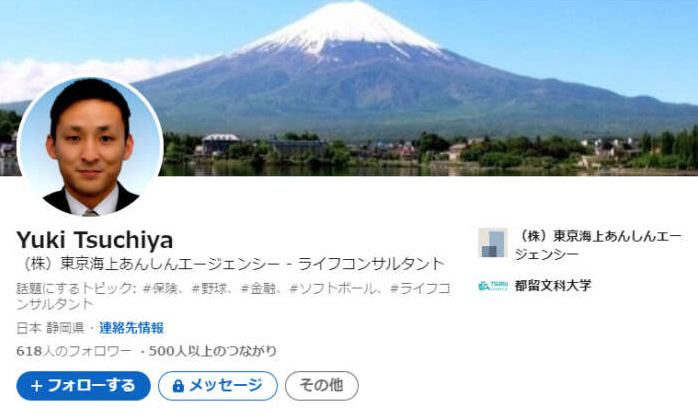
Task: Click the 東京海上あんしんエージェンシー company logo icon
Action: point(493,243)
